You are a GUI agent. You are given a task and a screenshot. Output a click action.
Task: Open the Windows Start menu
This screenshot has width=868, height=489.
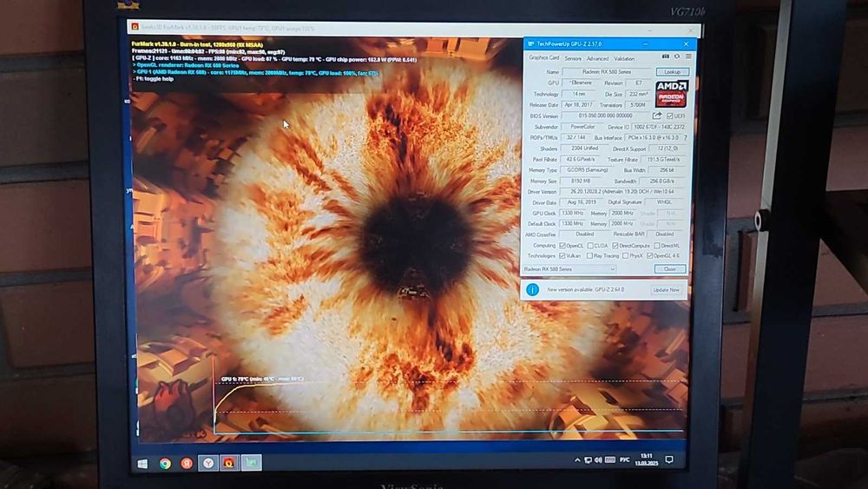coord(143,464)
